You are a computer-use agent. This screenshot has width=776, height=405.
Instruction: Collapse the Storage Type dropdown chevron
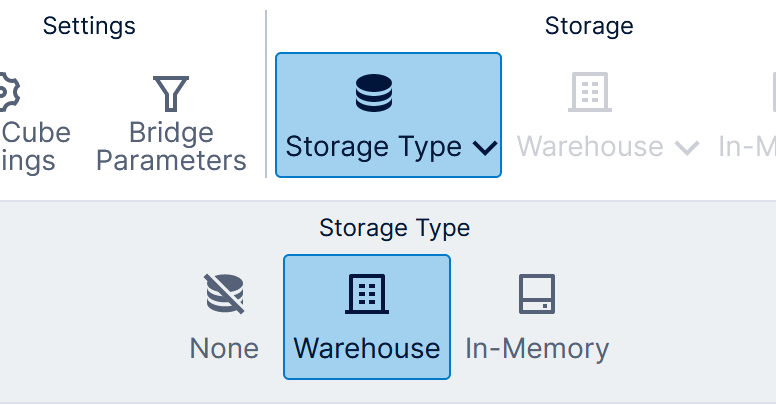485,148
